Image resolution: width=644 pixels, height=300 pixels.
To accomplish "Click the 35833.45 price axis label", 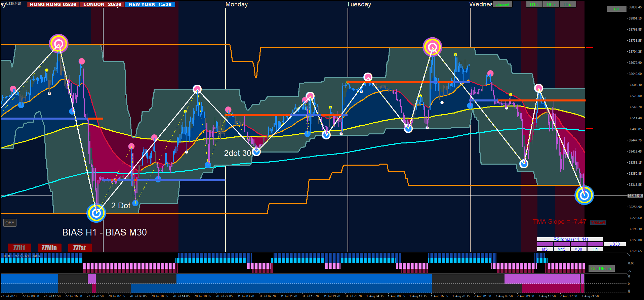I will [635, 7].
